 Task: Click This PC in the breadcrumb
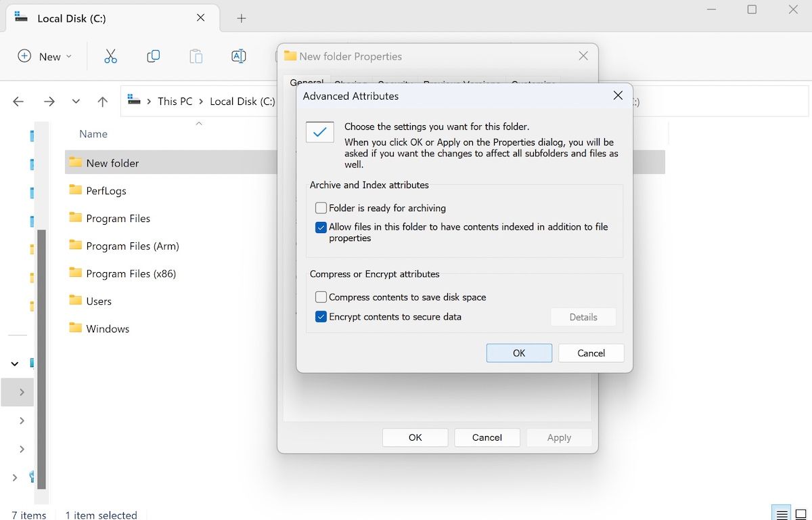[175, 102]
